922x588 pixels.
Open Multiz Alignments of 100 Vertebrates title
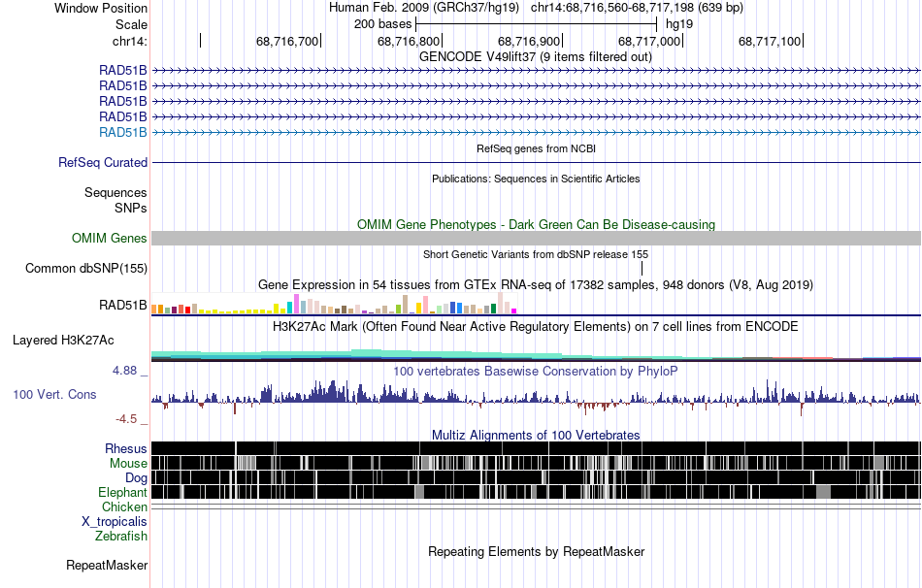(536, 435)
